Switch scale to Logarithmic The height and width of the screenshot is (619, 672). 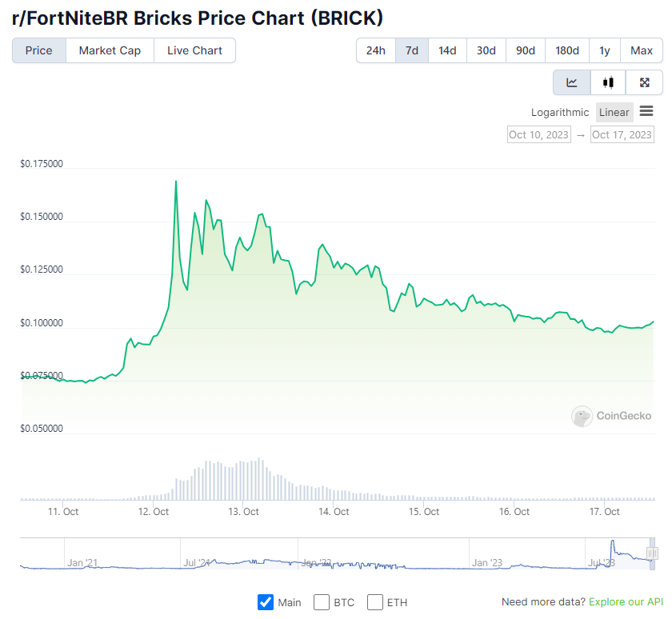559,112
